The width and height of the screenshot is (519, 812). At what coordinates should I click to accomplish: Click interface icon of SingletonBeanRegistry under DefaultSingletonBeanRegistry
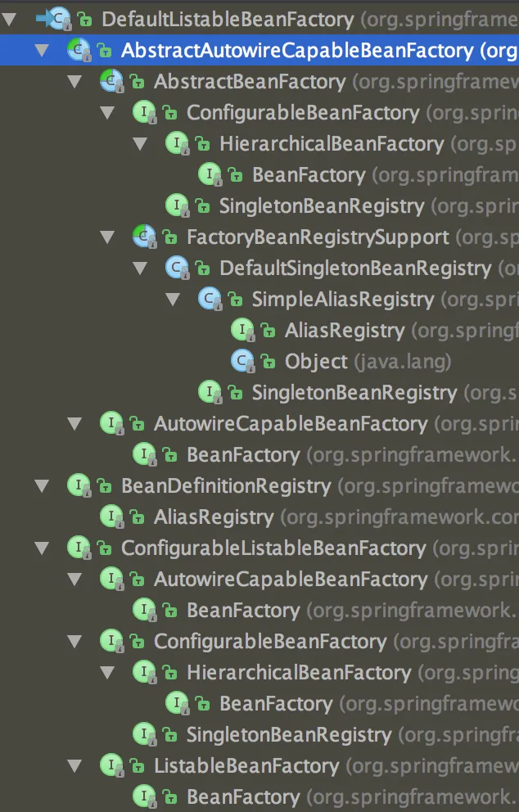pos(210,393)
